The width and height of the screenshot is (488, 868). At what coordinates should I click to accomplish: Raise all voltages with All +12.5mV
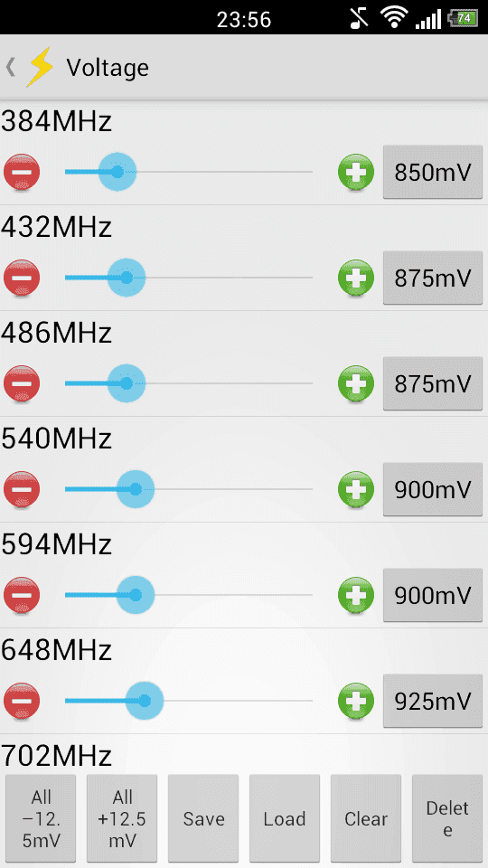tap(122, 818)
